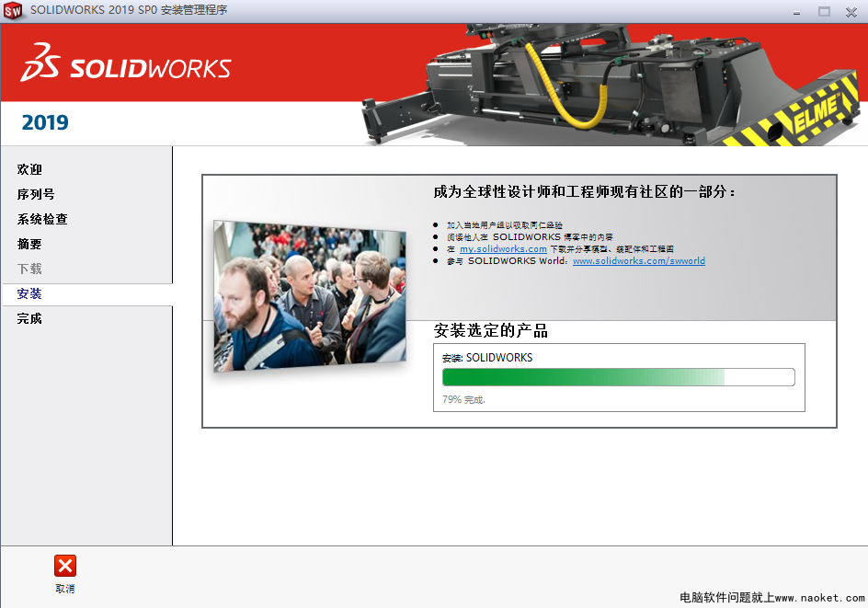Viewport: 868px width, 608px height.
Task: Click the 79% 完成 status text
Action: pos(463,399)
